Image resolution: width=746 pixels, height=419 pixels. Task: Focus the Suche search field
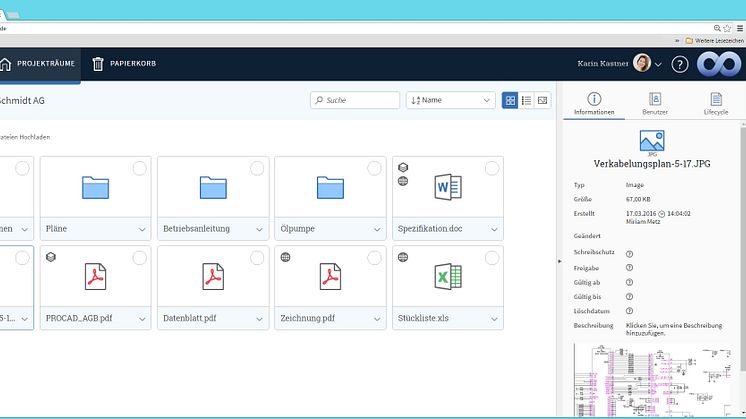point(355,100)
